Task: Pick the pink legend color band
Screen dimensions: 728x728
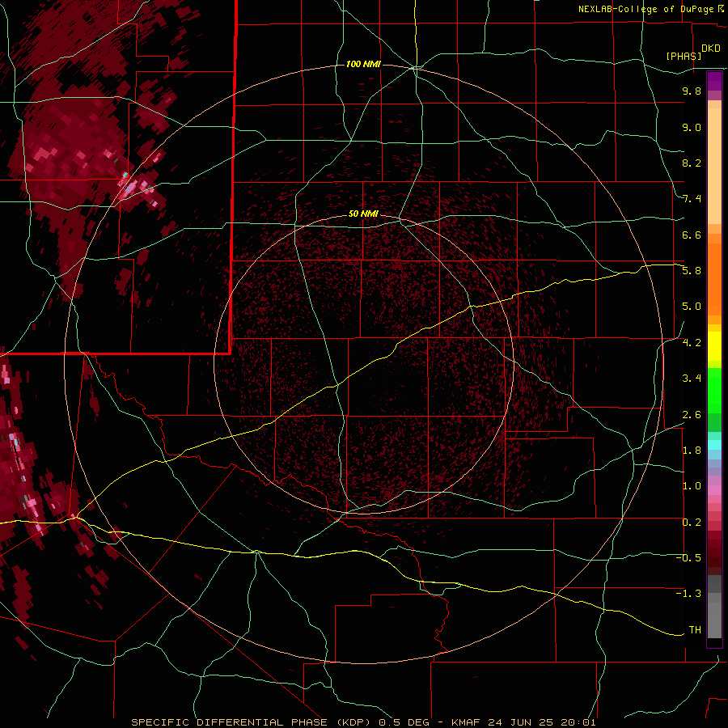Action: 714,489
